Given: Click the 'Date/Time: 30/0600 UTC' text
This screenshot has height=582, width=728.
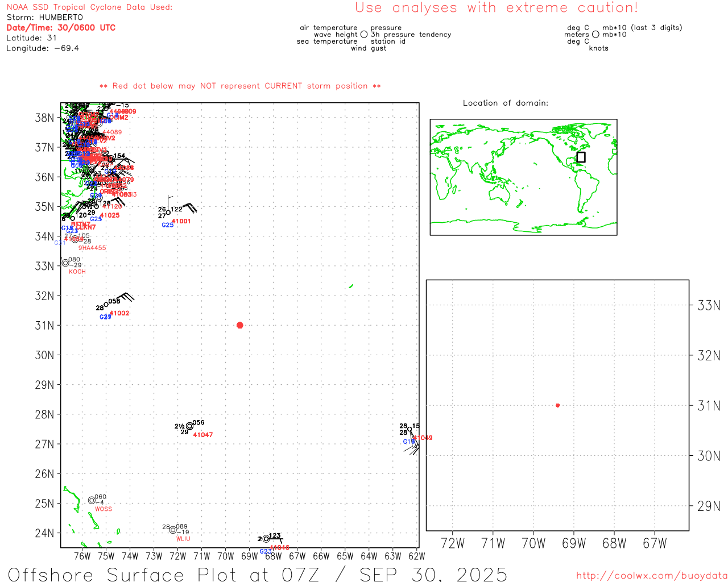Looking at the screenshot, I should click(x=61, y=27).
